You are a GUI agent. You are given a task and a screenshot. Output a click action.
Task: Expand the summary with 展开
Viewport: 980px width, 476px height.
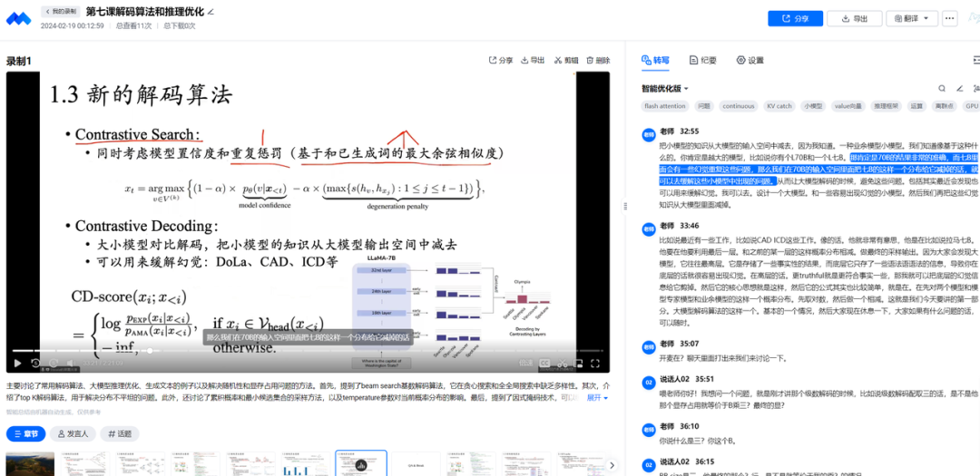pos(597,397)
